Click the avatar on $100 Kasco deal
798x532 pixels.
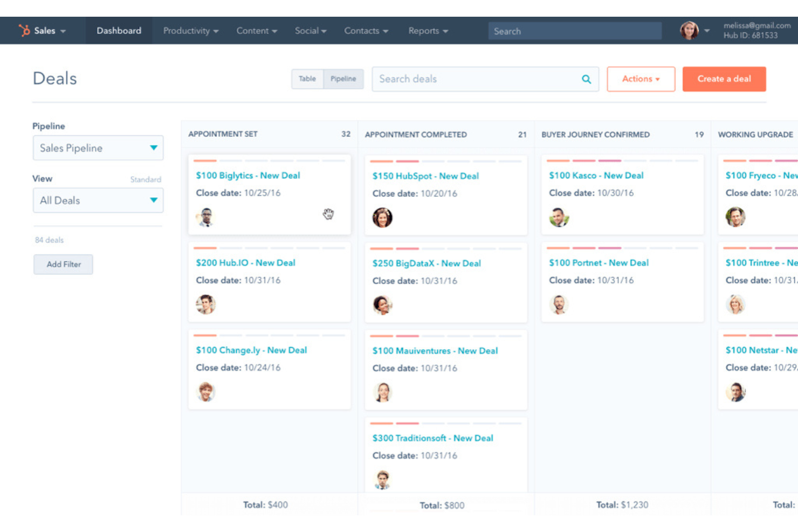click(559, 218)
